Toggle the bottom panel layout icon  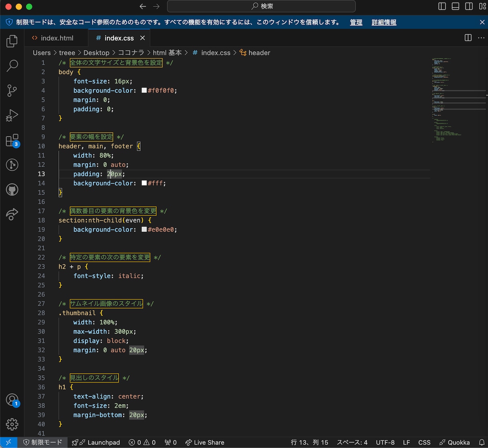[456, 6]
